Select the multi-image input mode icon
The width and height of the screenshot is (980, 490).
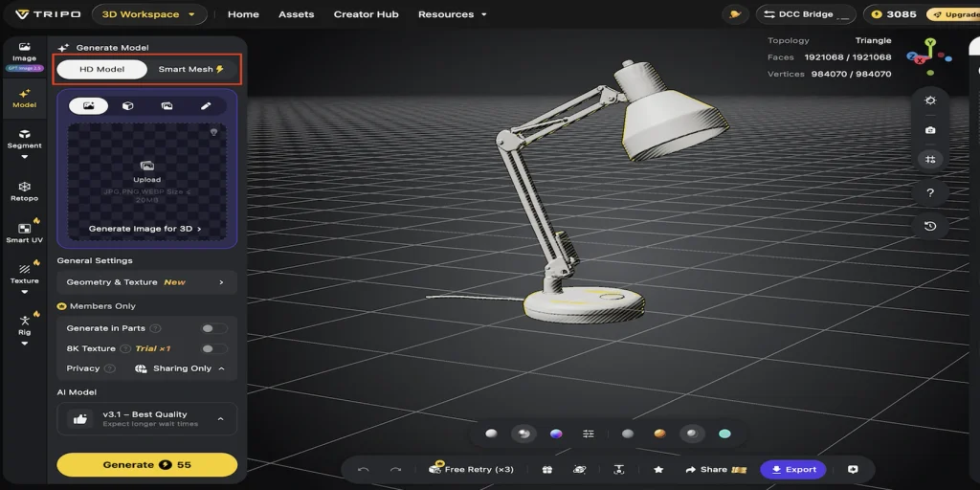click(x=167, y=106)
